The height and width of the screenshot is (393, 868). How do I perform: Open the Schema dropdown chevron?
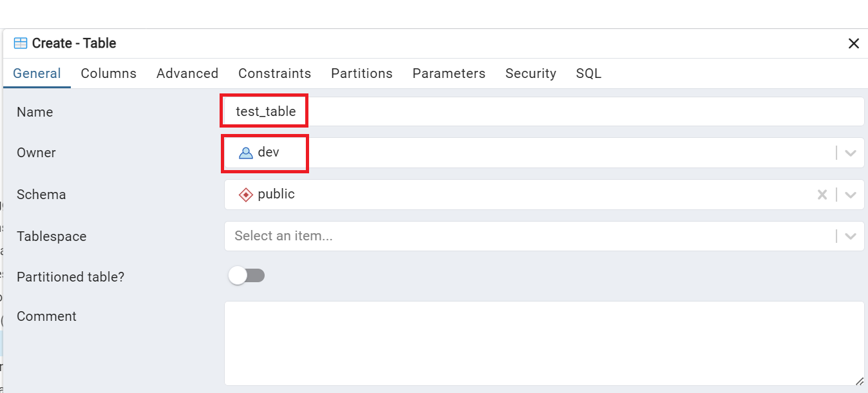(850, 195)
